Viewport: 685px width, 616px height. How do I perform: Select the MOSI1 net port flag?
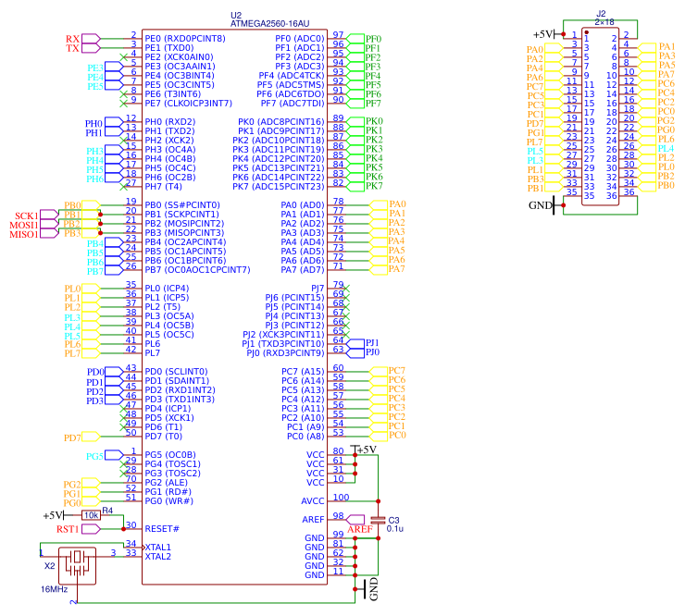point(49,224)
